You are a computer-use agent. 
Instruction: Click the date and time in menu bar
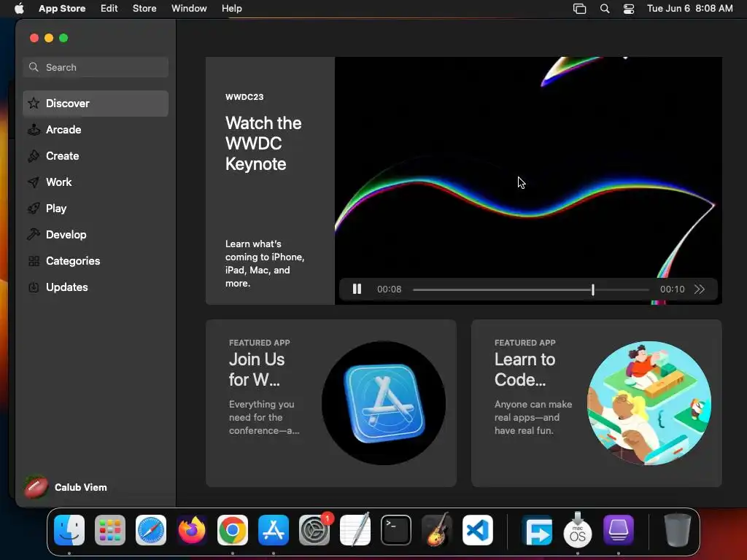(690, 8)
